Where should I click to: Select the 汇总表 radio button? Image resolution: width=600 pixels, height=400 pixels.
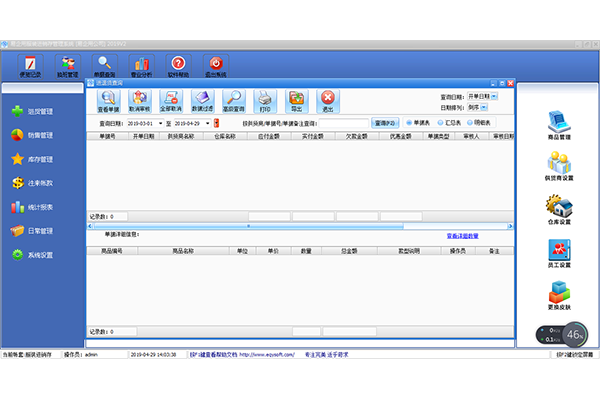[x=440, y=123]
